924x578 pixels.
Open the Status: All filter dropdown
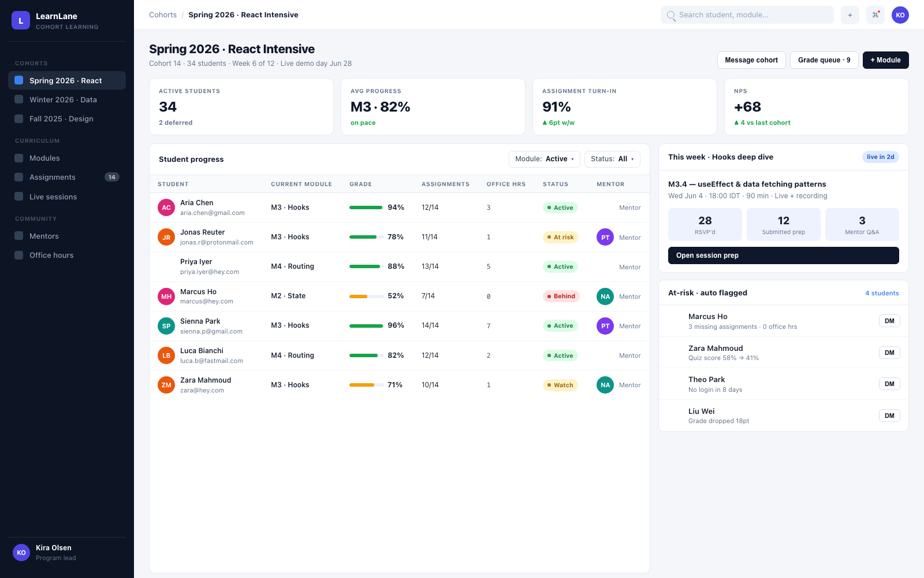[612, 159]
